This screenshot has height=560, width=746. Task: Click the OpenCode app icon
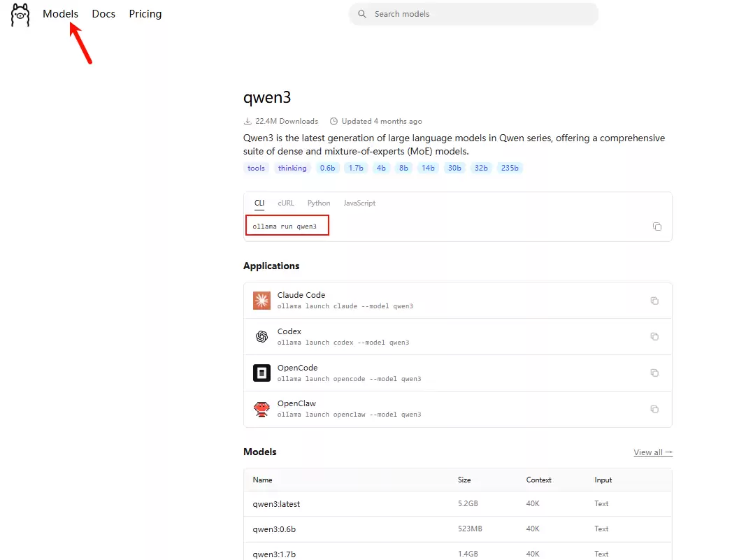click(261, 373)
